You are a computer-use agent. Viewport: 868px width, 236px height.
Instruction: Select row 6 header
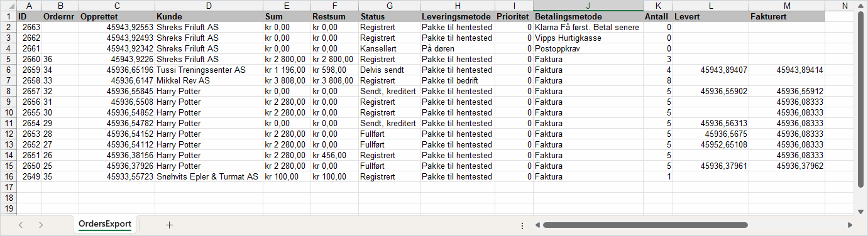[x=8, y=70]
